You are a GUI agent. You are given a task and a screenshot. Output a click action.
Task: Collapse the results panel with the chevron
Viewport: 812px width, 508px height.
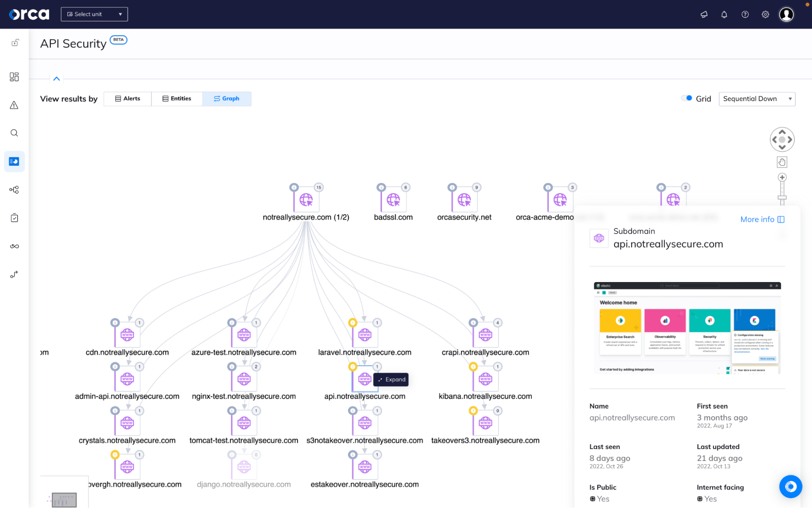[x=56, y=78]
